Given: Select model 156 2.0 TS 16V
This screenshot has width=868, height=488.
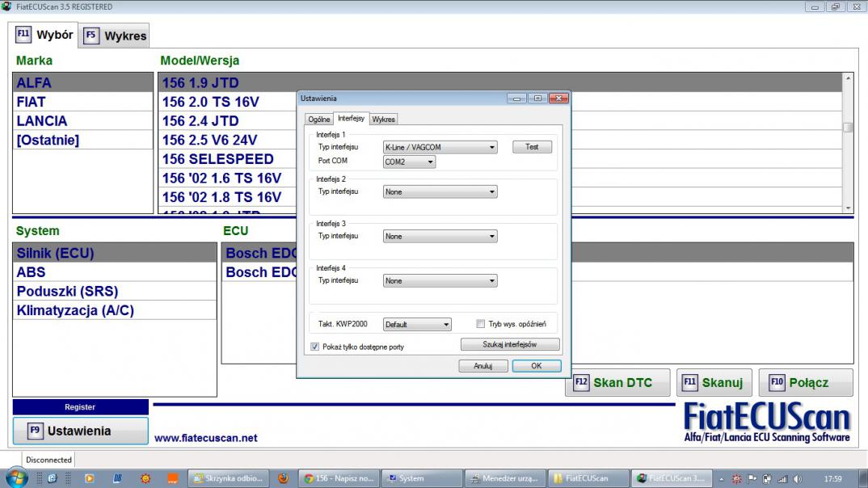Looking at the screenshot, I should pos(227,102).
